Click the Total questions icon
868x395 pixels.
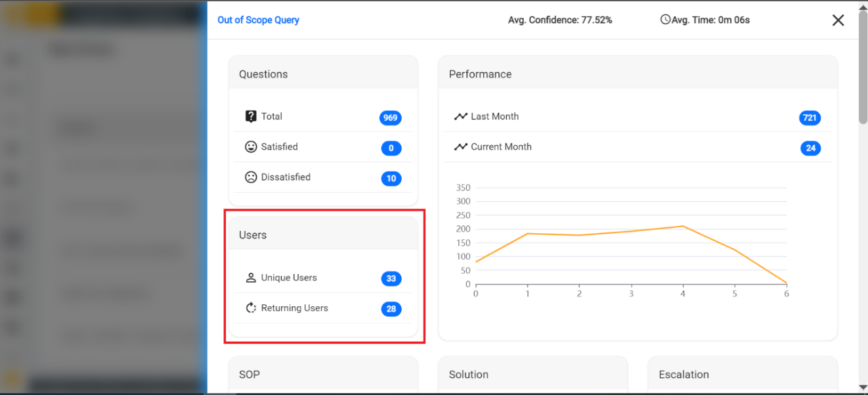tap(251, 116)
